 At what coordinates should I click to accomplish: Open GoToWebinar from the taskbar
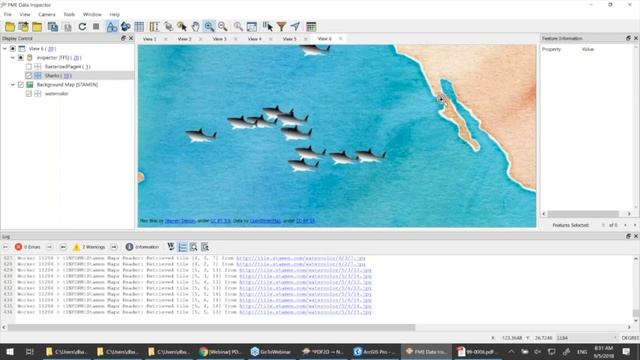(270, 351)
